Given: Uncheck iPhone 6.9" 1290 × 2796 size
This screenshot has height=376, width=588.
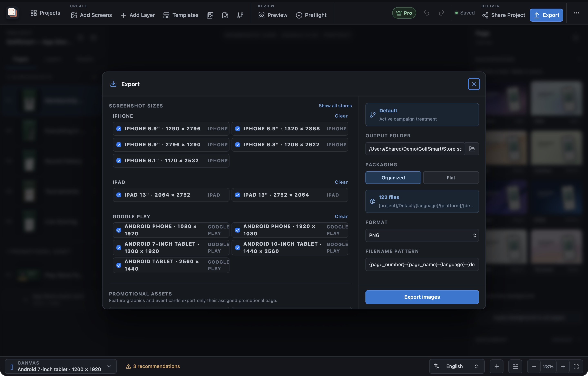Looking at the screenshot, I should pos(119,129).
